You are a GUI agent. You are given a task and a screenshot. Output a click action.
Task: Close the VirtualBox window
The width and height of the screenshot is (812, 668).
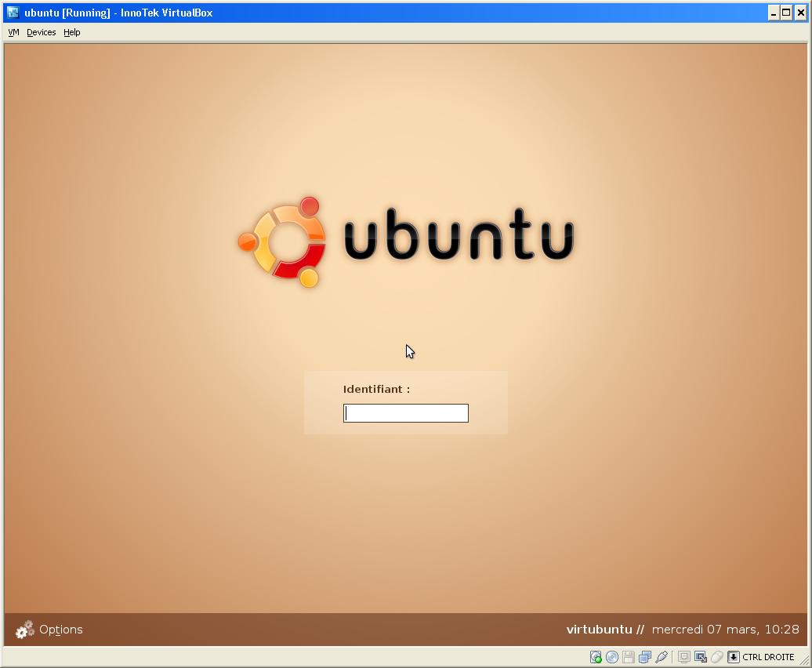tap(800, 13)
